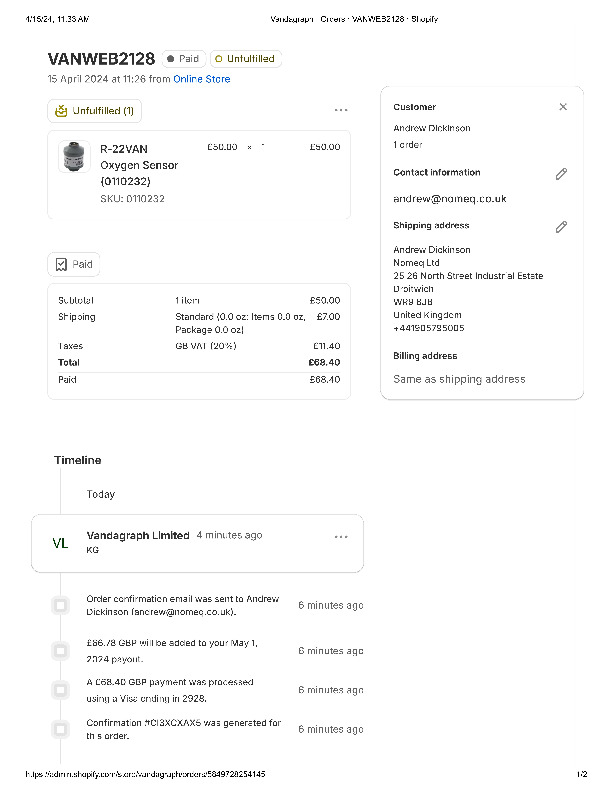The image size is (612, 792).
Task: Click customer name Andrew Dickinson
Action: tap(431, 128)
